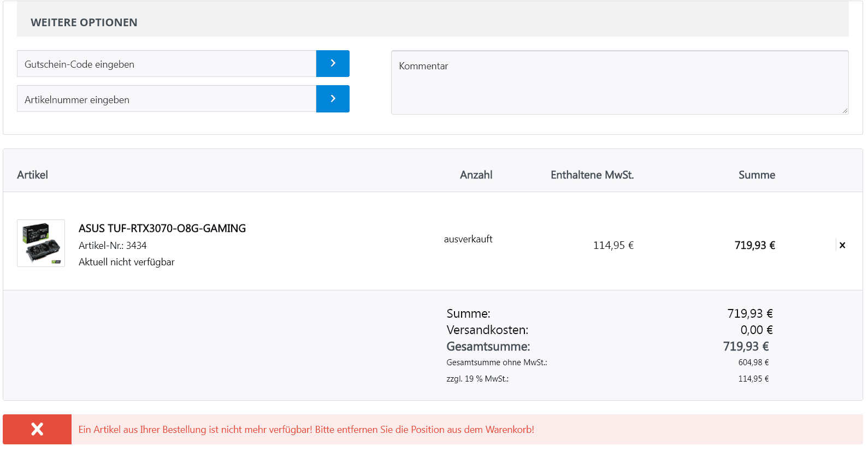Click the Anzahl column header
The height and width of the screenshot is (452, 868).
[x=476, y=175]
